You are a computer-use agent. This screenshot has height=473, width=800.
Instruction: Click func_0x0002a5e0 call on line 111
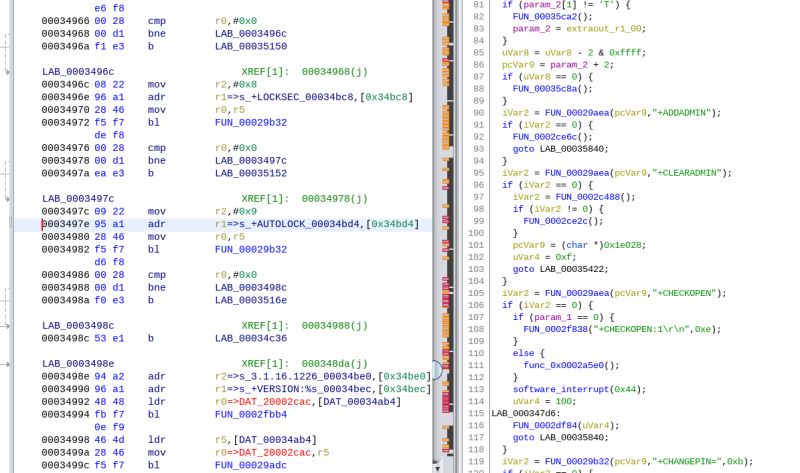[x=565, y=365]
